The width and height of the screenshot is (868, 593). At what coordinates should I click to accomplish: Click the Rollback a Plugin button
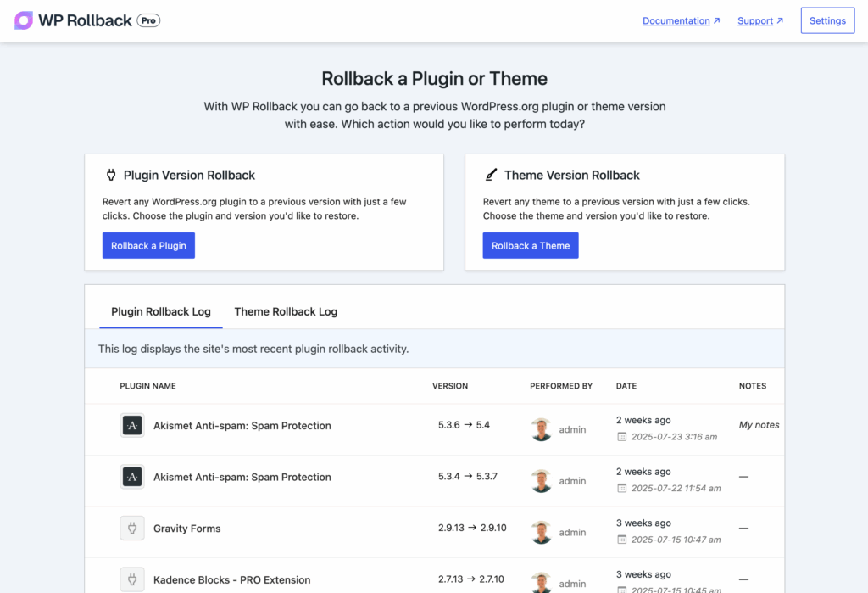click(x=148, y=245)
